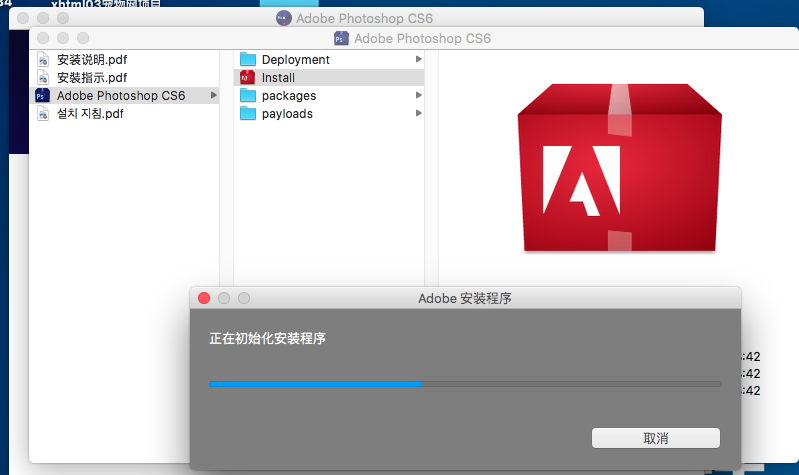This screenshot has width=799, height=475.
Task: Select the payloads folder name
Action: tap(287, 114)
